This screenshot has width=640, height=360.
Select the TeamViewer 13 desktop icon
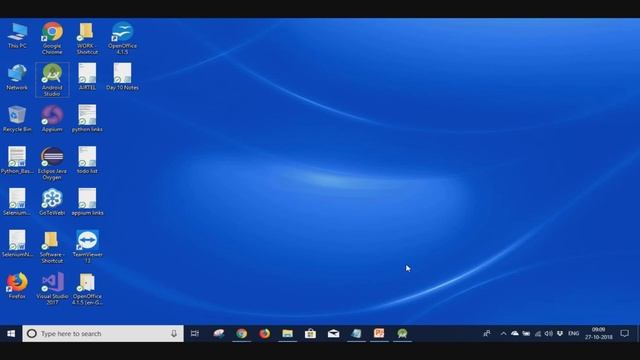click(x=87, y=247)
